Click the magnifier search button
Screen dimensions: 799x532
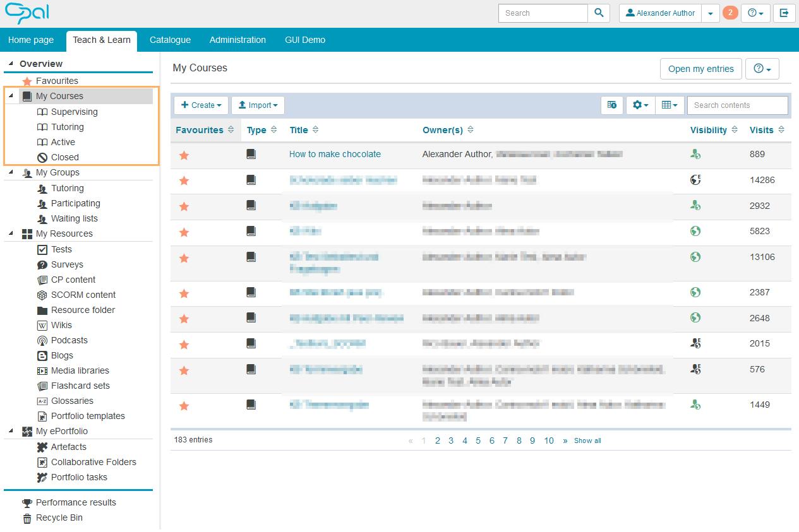click(x=599, y=13)
